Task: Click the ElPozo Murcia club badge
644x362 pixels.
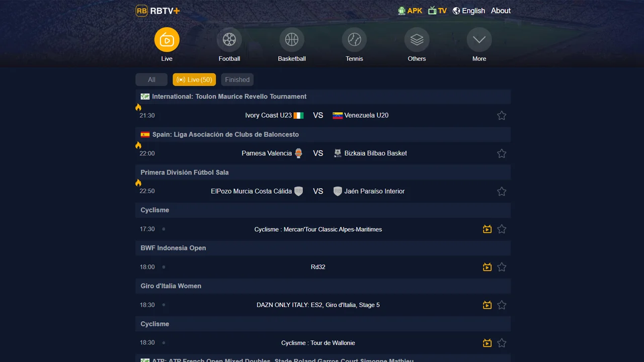Action: [299, 191]
